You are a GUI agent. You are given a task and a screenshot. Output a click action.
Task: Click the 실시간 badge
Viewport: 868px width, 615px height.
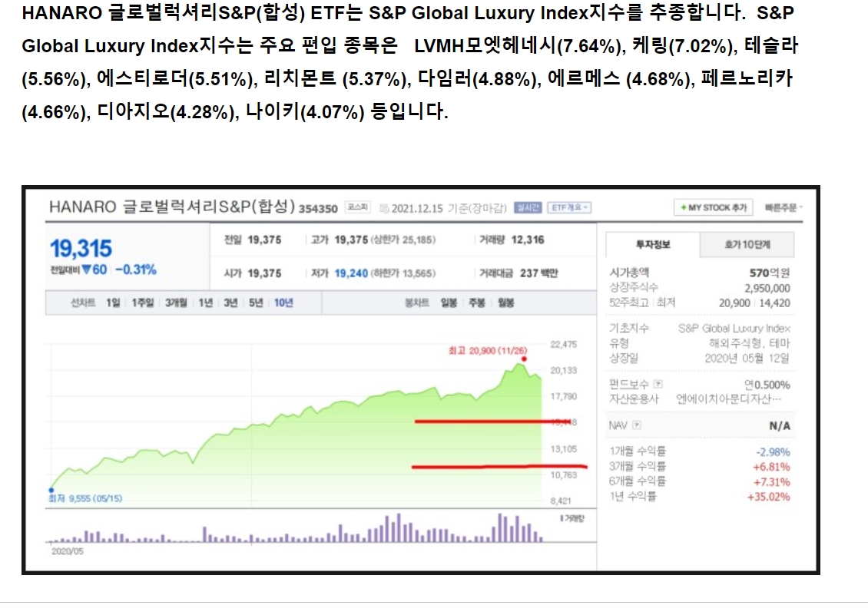pos(528,207)
